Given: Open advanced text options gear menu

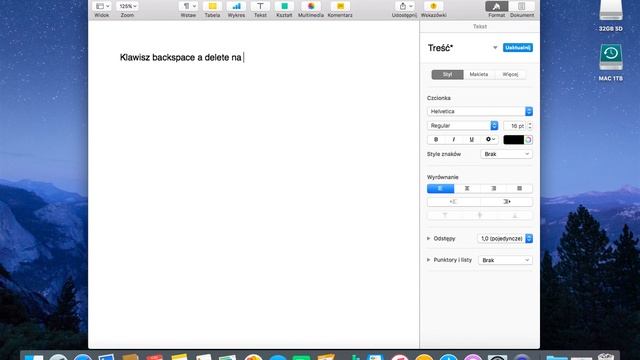Looking at the screenshot, I should 490,140.
